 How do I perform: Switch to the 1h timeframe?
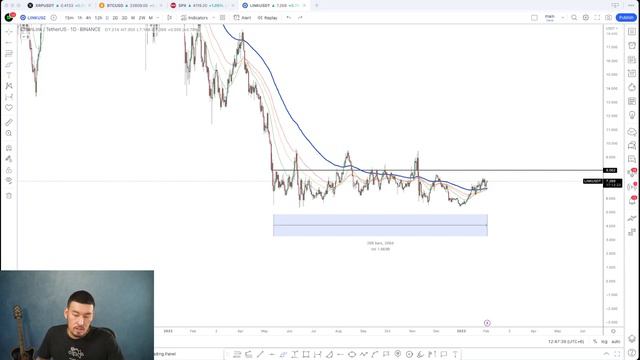coord(80,18)
